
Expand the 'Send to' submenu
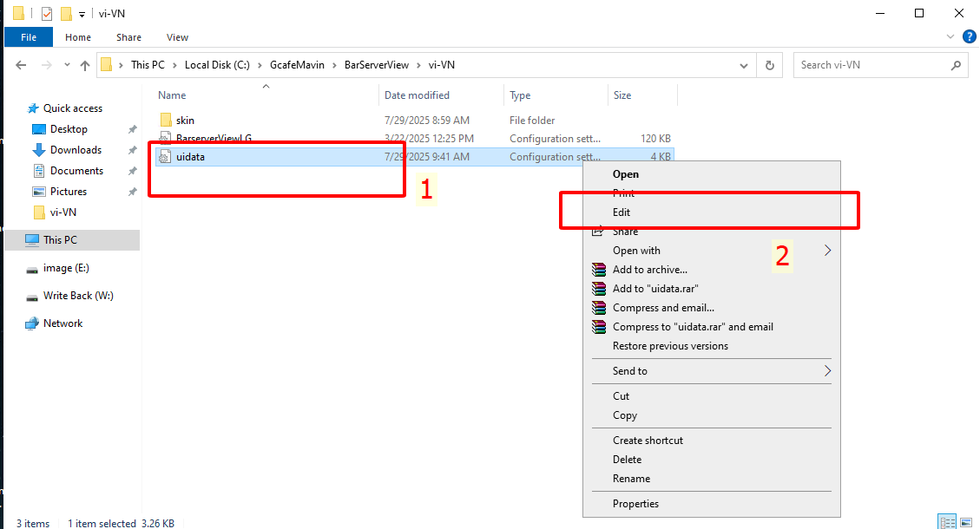(711, 371)
